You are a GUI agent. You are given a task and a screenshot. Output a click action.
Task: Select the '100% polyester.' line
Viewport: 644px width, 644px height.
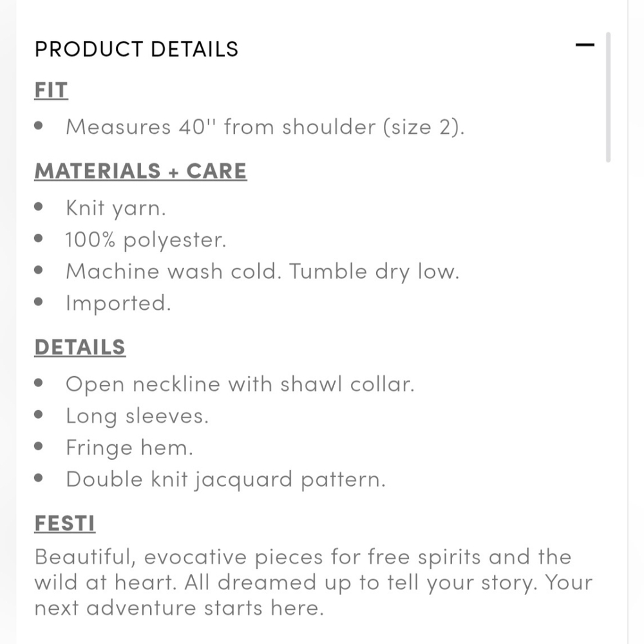pos(146,240)
